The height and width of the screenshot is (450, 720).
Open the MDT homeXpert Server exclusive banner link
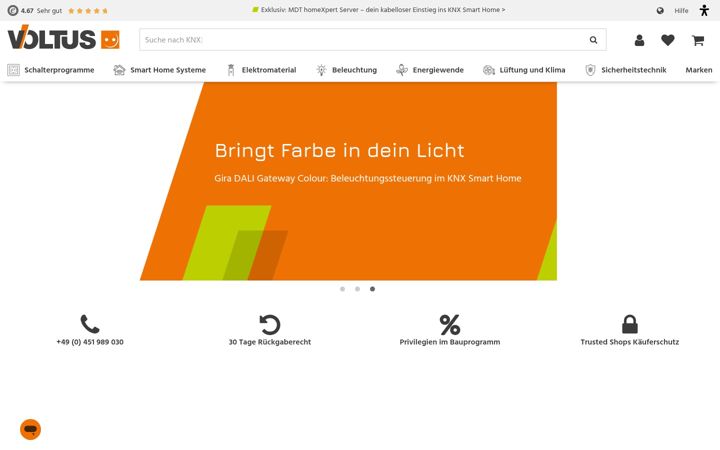pos(378,10)
